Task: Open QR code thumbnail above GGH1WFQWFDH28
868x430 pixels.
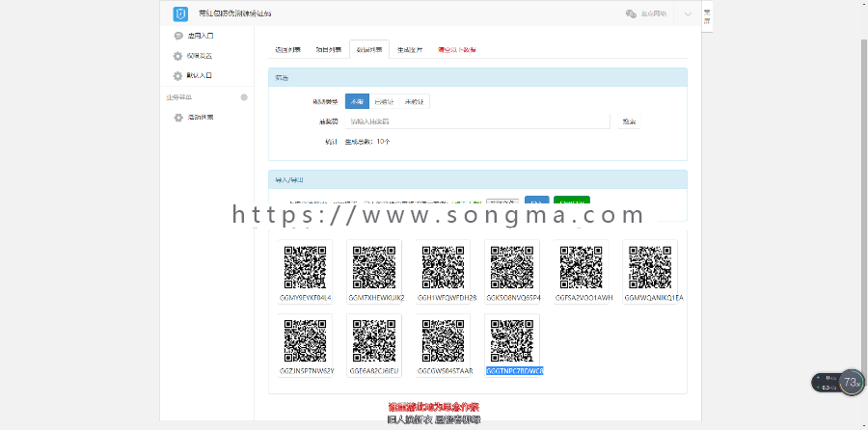Action: tap(443, 267)
